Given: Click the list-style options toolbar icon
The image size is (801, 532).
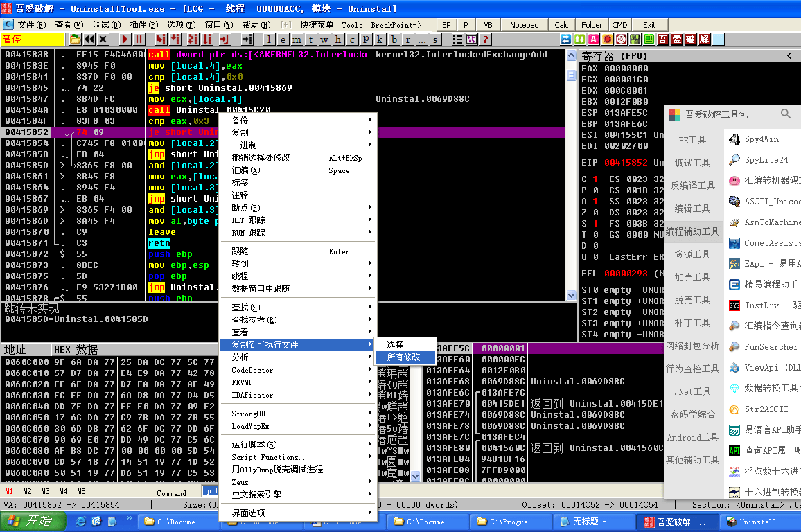Looking at the screenshot, I should pyautogui.click(x=458, y=39).
